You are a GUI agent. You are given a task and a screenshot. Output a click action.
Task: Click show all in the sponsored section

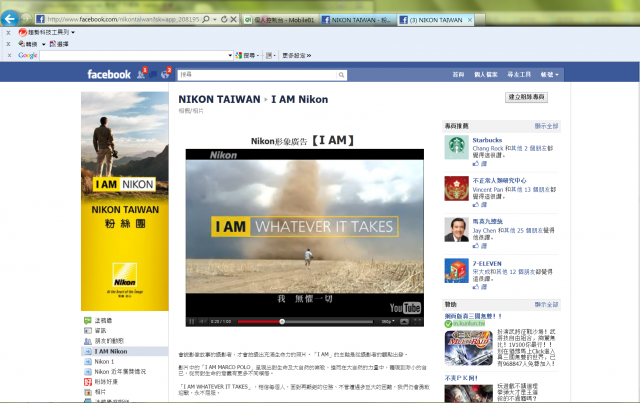click(546, 305)
